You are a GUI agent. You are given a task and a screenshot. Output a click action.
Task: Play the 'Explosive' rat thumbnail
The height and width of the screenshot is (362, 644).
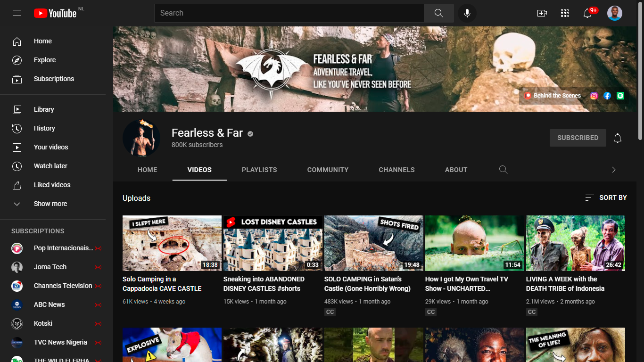172,345
